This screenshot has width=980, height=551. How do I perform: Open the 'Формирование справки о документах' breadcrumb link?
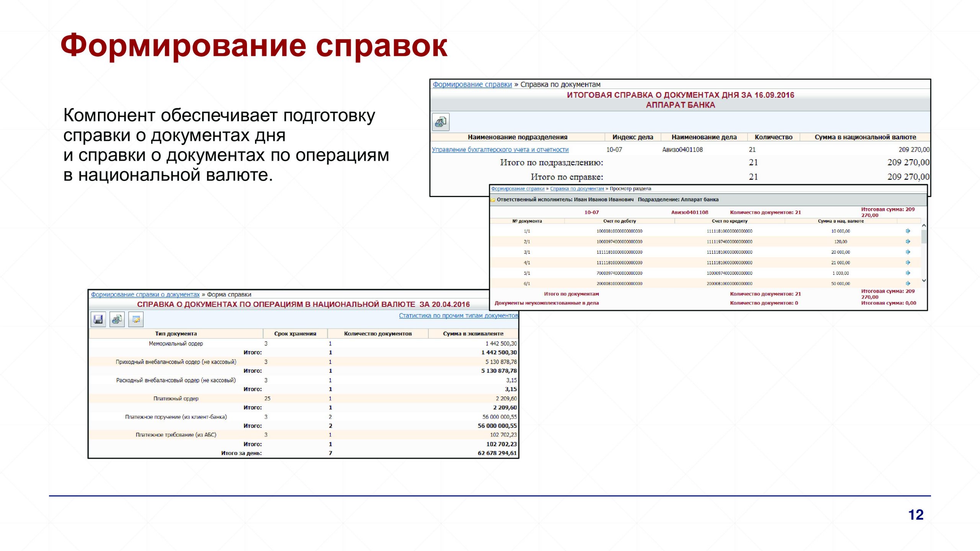click(145, 295)
